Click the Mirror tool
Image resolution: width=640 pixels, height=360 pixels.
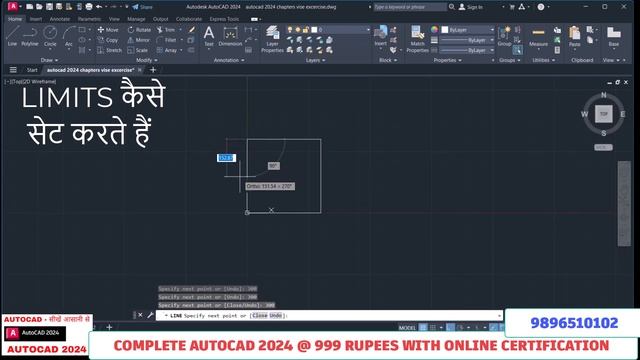click(139, 40)
